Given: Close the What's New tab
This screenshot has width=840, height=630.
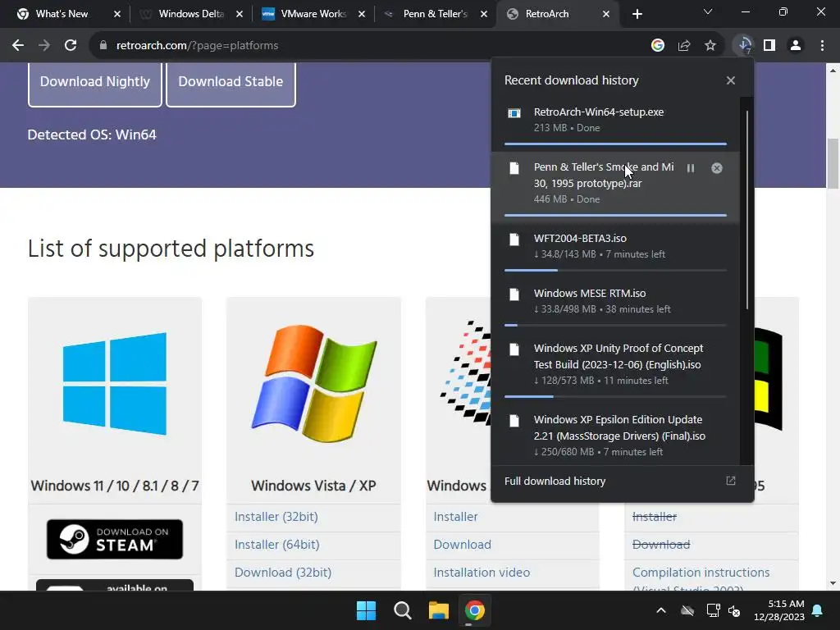Looking at the screenshot, I should pos(117,14).
